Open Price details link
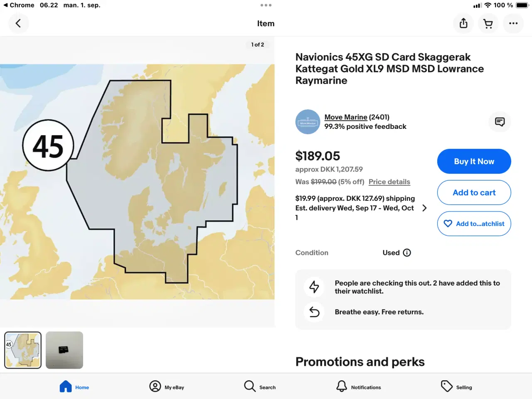This screenshot has height=399, width=532. coord(389,182)
